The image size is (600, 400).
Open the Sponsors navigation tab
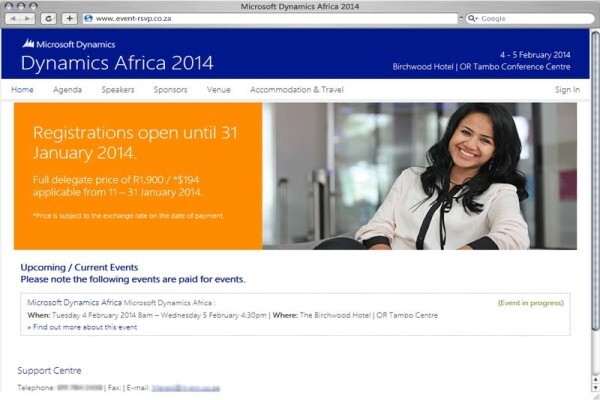tap(170, 90)
